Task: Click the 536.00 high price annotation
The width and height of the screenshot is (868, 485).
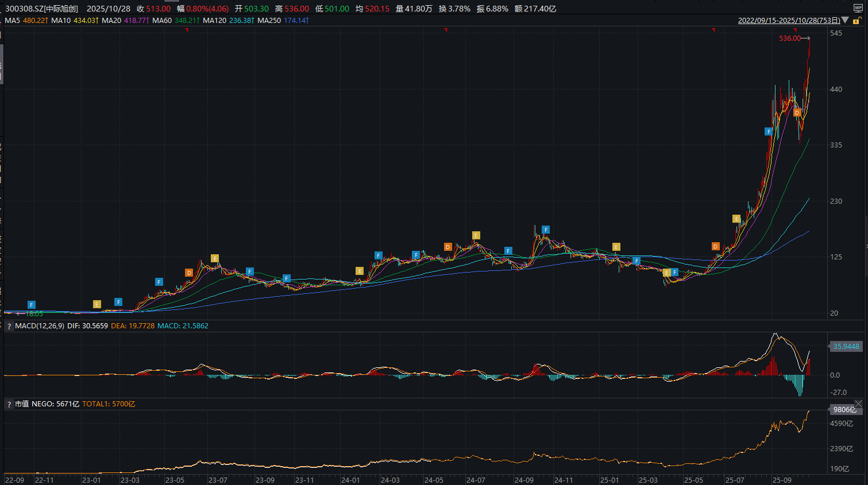Action: pyautogui.click(x=790, y=38)
